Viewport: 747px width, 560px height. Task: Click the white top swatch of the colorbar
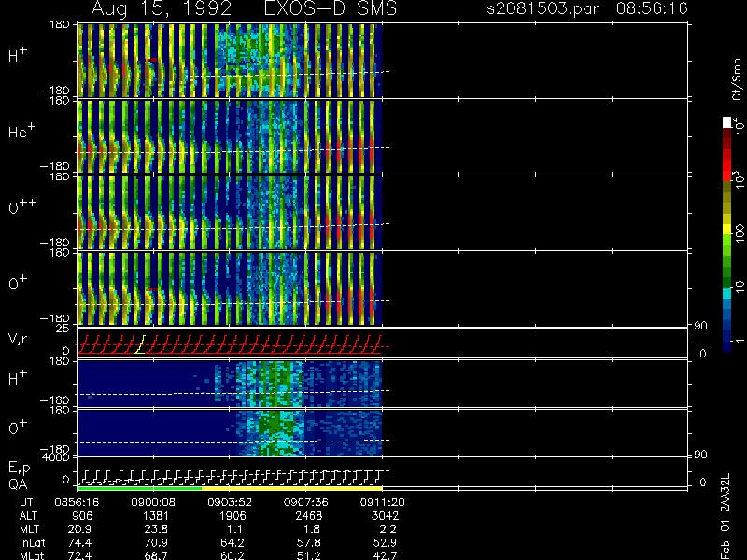pyautogui.click(x=727, y=122)
